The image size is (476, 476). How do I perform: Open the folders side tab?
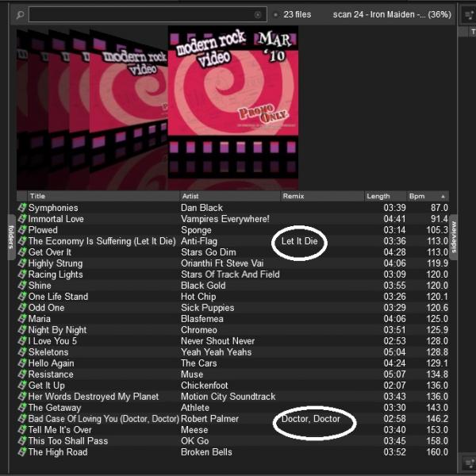(11, 237)
